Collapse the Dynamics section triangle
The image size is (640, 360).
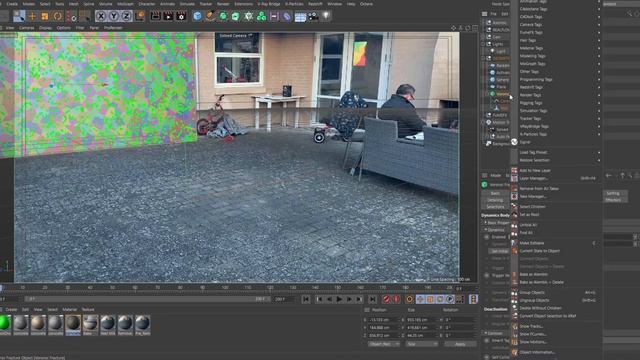tap(486, 230)
